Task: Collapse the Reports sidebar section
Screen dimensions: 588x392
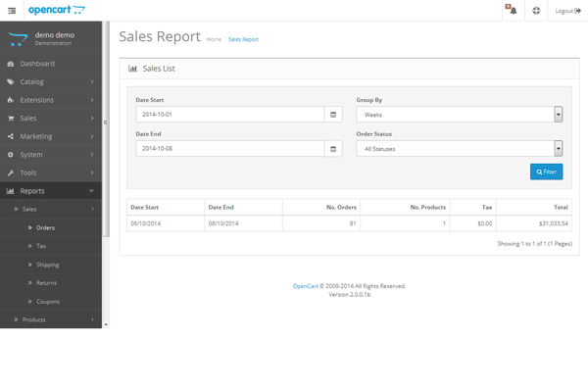Action: pyautogui.click(x=49, y=191)
